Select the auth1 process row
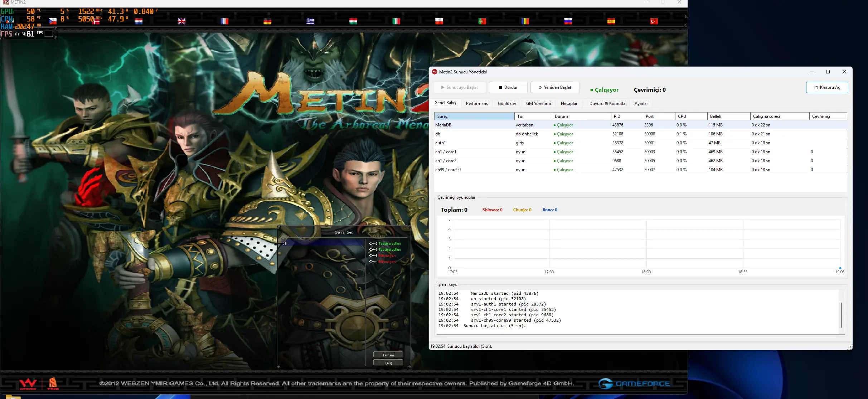Viewport: 868px width, 399px height. (x=640, y=143)
